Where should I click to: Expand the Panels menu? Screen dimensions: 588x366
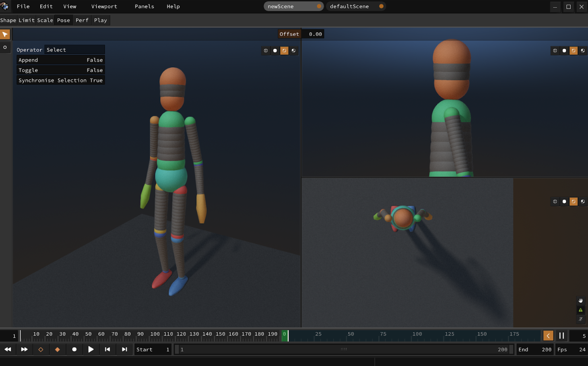point(144,6)
